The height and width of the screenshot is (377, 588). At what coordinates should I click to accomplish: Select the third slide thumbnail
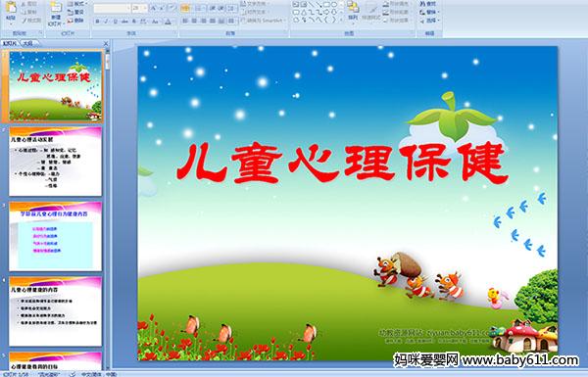coord(56,236)
